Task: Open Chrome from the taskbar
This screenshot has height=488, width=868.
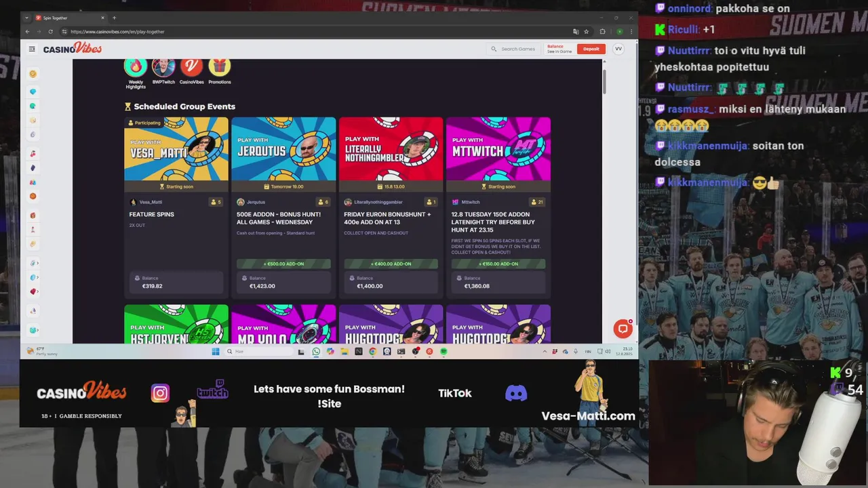Action: [372, 351]
